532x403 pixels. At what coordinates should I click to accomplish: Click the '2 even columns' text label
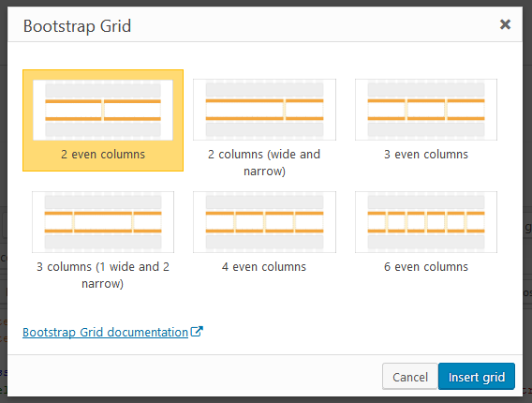[x=103, y=154]
